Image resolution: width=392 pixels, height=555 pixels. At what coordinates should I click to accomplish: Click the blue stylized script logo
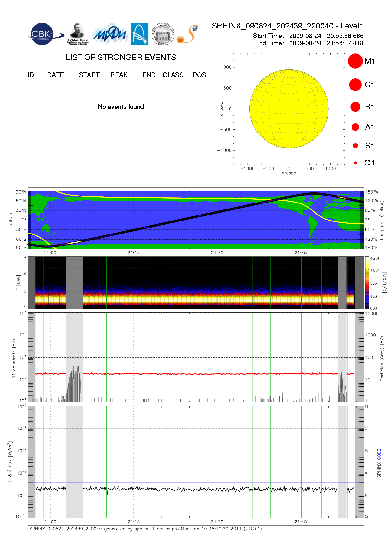coord(109,34)
